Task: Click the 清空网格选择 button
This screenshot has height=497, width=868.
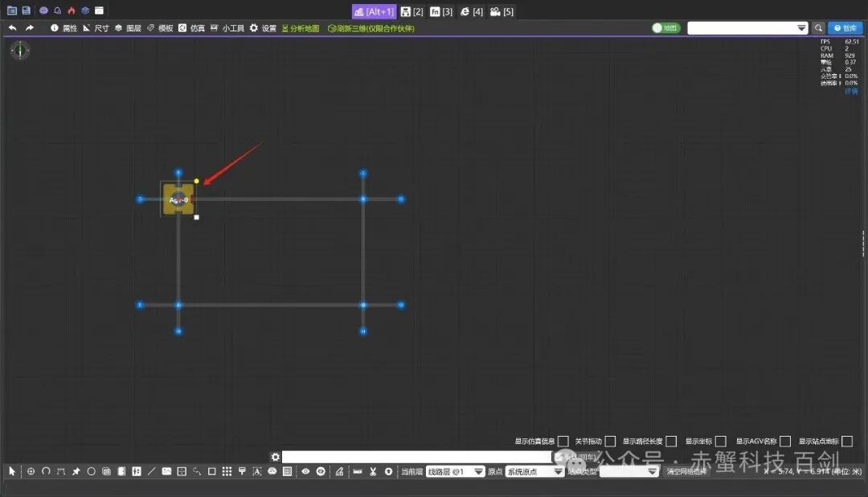Action: point(686,471)
